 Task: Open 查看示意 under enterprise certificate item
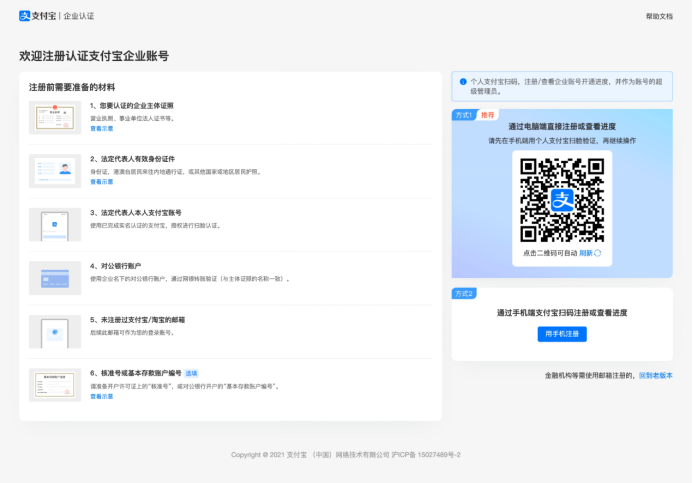click(x=102, y=129)
